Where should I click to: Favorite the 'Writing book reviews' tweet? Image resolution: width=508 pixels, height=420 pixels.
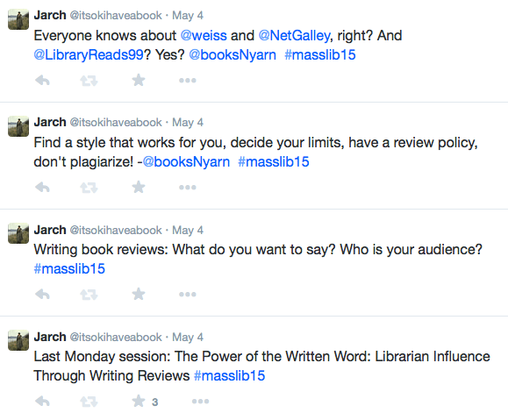tap(139, 294)
